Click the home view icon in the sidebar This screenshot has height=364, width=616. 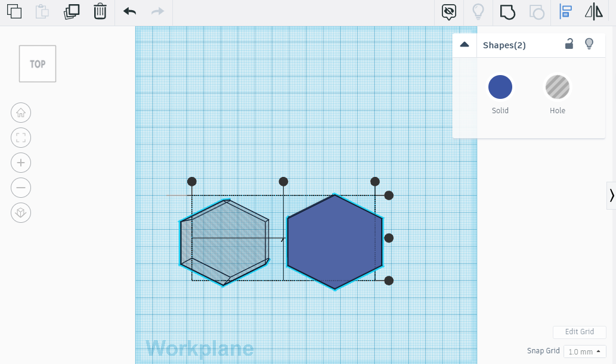pyautogui.click(x=21, y=113)
